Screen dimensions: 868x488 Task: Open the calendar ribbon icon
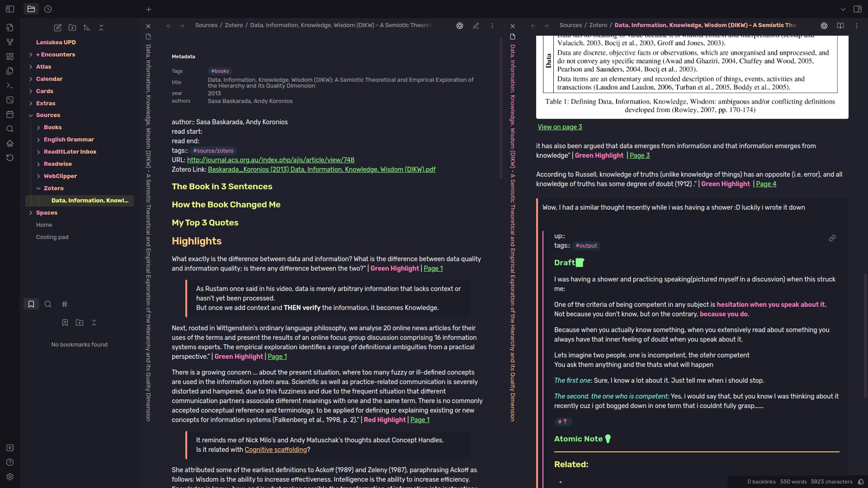10,114
